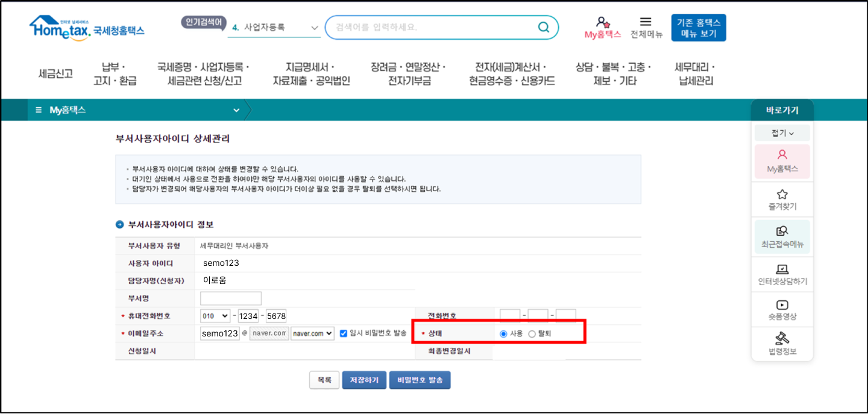
Task: Open the 세무대리·납세관리 menu
Action: 694,74
